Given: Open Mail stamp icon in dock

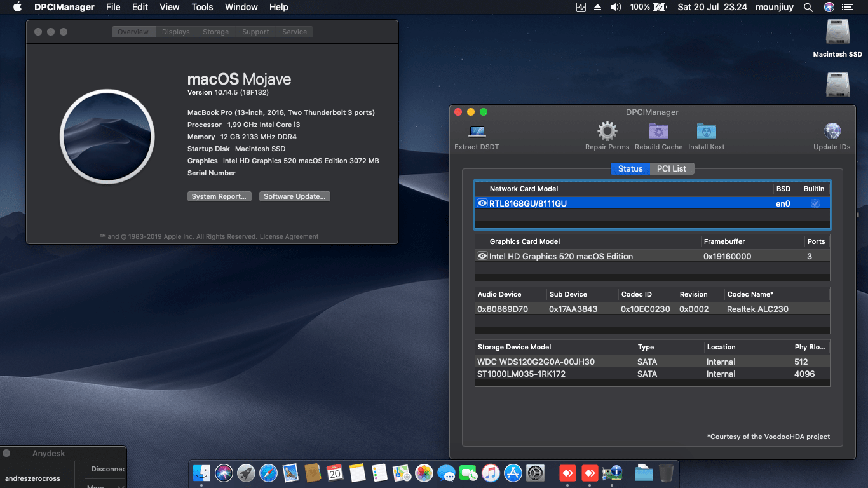Looking at the screenshot, I should click(290, 473).
